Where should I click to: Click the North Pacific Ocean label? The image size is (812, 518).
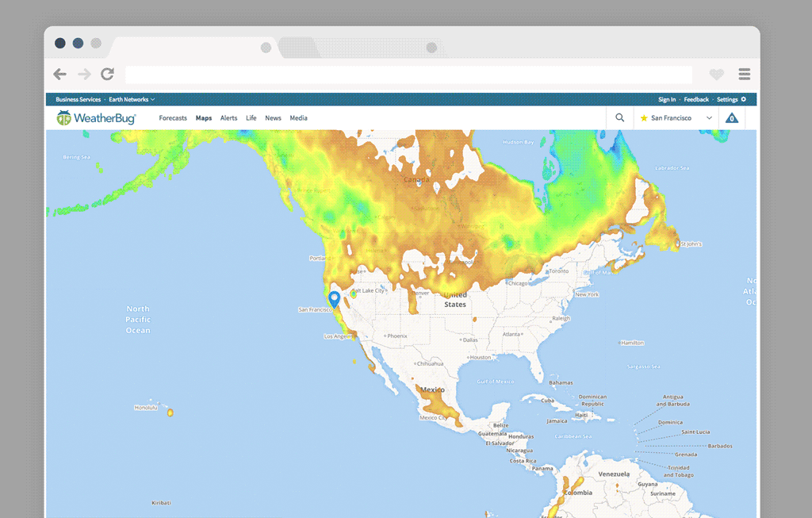click(138, 320)
